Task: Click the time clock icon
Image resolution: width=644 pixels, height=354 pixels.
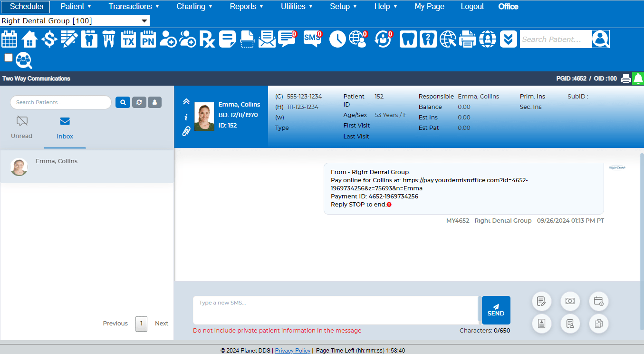Action: 337,39
